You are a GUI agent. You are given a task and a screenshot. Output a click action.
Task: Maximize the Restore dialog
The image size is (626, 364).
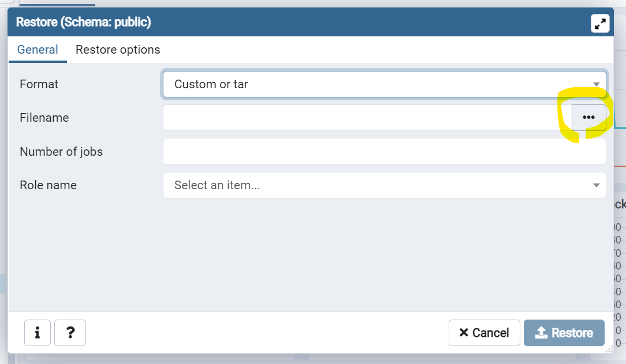[x=601, y=24]
